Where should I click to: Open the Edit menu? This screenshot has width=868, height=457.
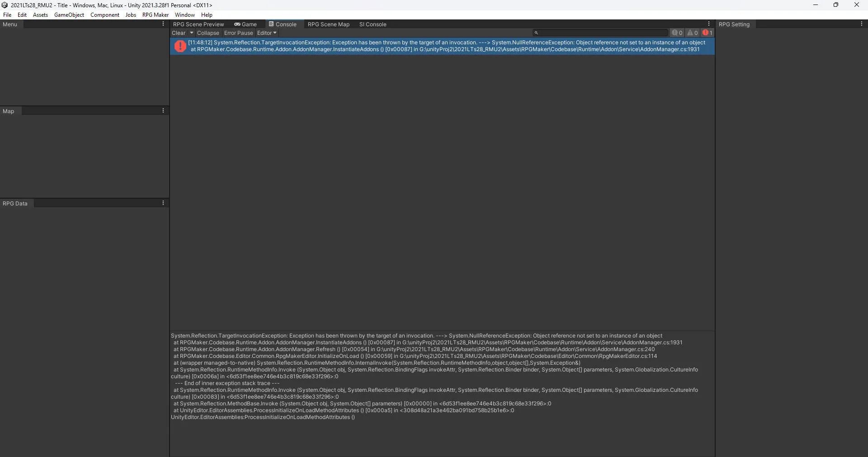point(22,15)
